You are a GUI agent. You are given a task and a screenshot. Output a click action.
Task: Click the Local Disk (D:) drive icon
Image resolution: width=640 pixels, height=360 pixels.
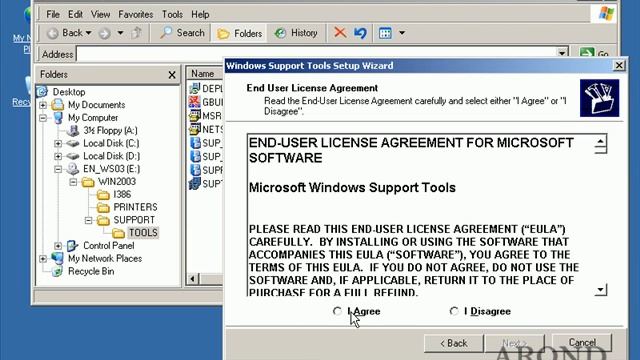coord(73,156)
